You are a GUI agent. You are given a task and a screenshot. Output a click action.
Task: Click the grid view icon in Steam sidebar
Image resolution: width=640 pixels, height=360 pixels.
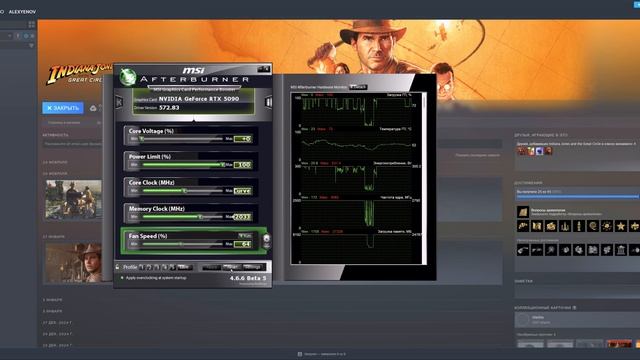[31, 24]
